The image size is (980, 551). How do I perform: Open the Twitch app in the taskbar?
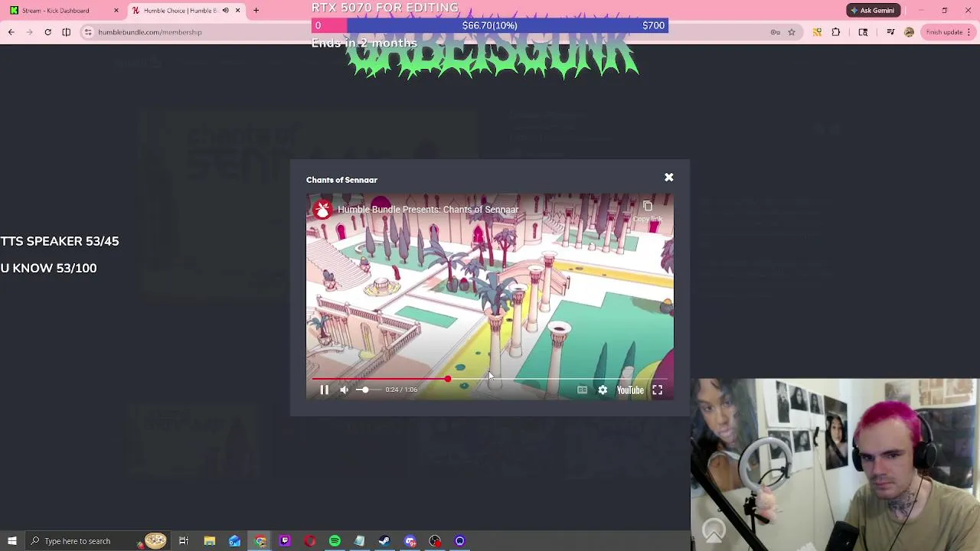coord(285,541)
